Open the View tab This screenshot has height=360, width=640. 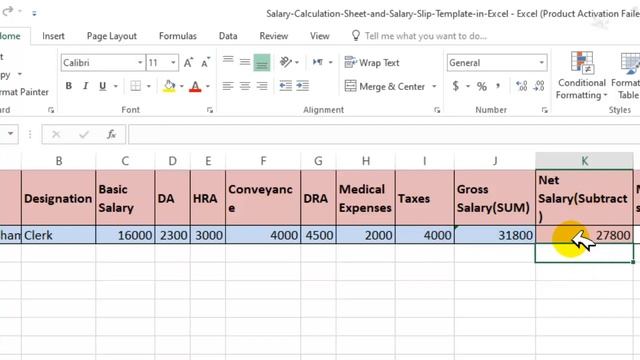pos(320,36)
